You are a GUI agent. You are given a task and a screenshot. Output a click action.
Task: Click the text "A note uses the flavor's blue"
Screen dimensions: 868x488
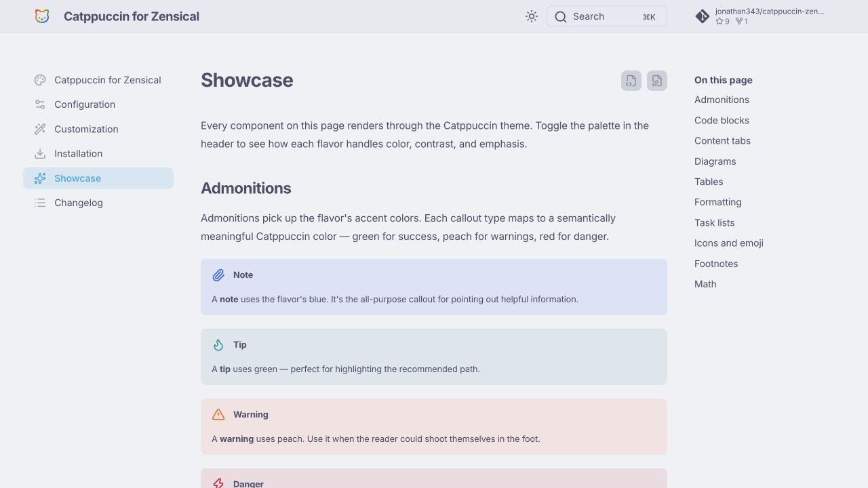pos(395,300)
